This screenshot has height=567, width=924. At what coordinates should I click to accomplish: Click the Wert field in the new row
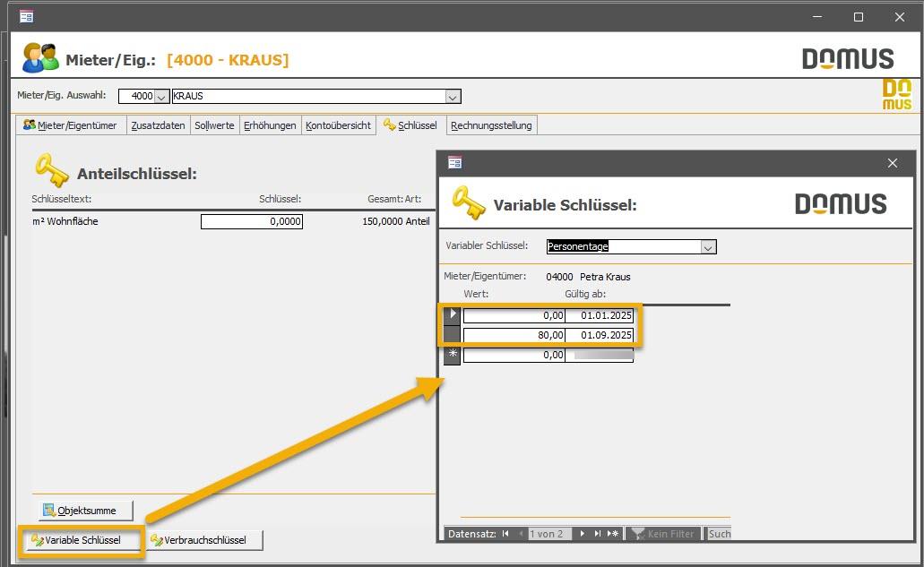[514, 355]
